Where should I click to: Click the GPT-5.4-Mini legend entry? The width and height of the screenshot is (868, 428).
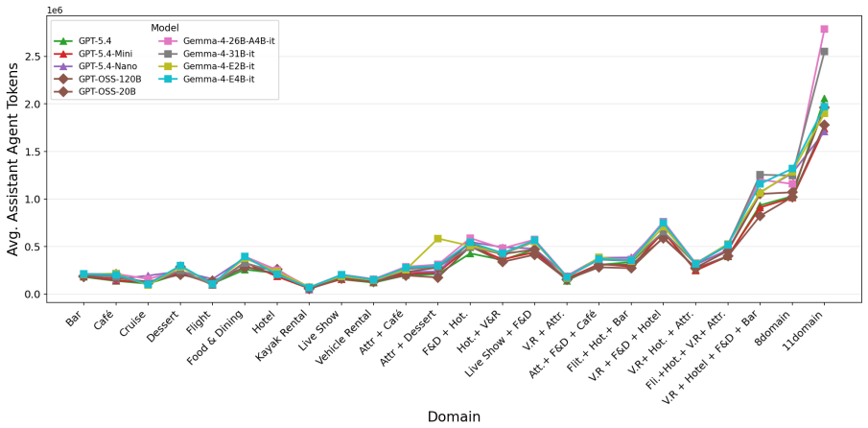91,54
